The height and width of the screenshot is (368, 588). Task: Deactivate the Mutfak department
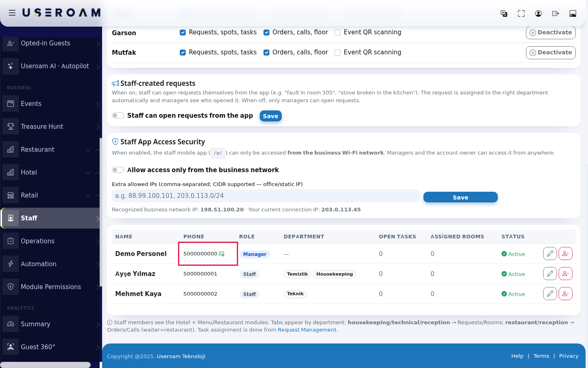point(551,53)
